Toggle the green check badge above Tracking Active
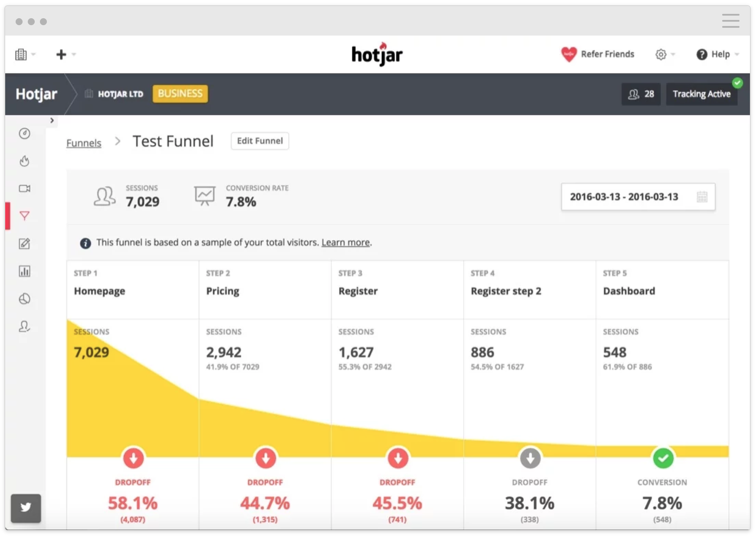 [x=738, y=83]
